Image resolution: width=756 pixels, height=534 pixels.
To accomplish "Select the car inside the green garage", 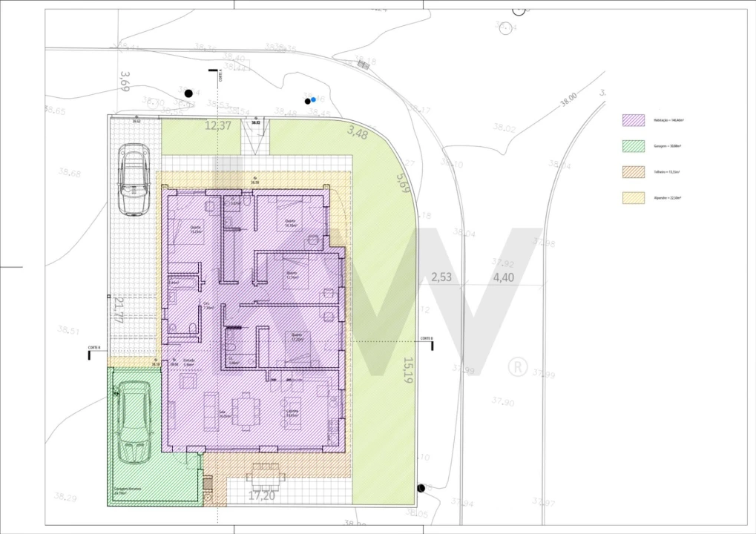I will click(134, 421).
